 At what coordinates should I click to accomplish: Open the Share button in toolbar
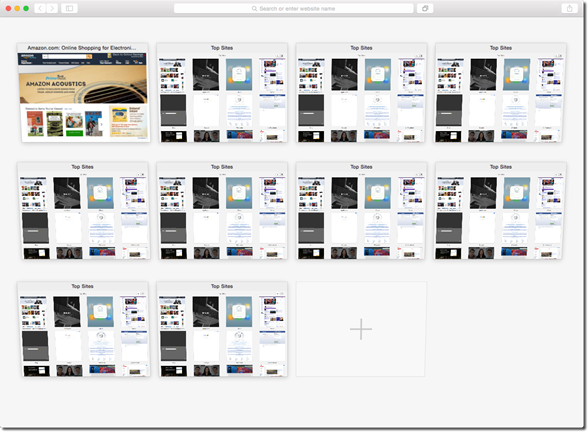click(x=569, y=8)
